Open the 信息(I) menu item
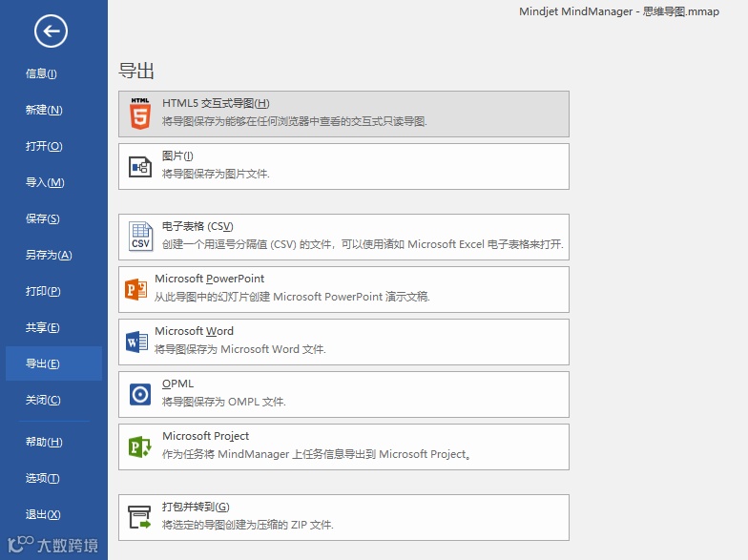Image resolution: width=748 pixels, height=560 pixels. click(41, 73)
